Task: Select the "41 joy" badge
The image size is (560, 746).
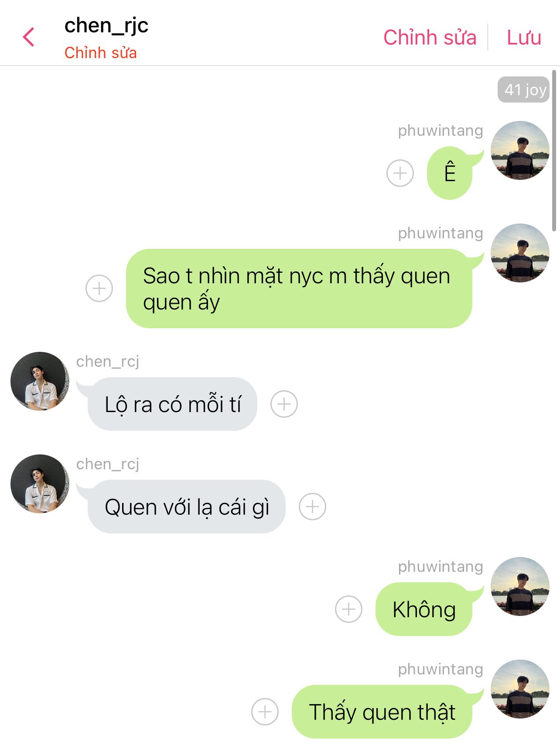Action: [x=523, y=90]
